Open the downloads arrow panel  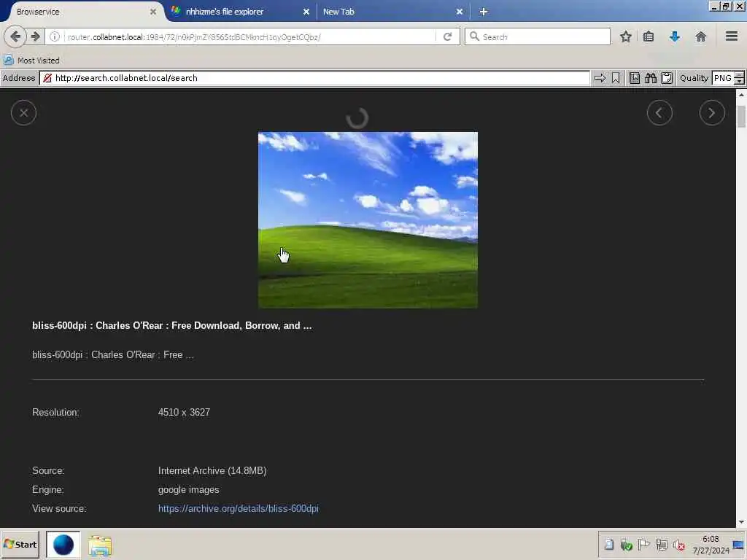click(x=675, y=36)
